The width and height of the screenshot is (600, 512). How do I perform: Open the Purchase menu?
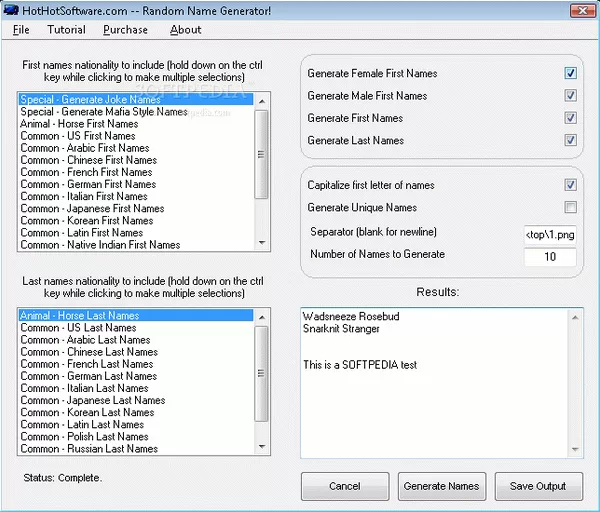pos(125,30)
